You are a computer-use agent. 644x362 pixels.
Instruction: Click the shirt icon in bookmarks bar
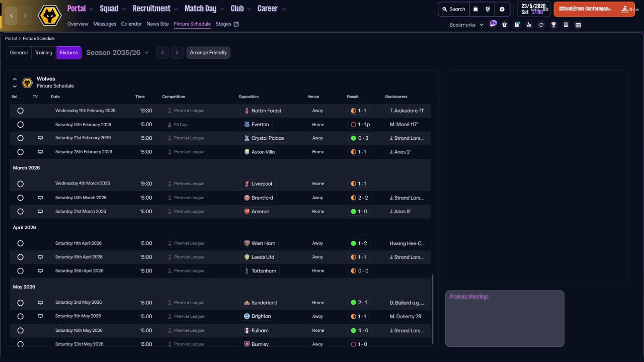(x=505, y=25)
